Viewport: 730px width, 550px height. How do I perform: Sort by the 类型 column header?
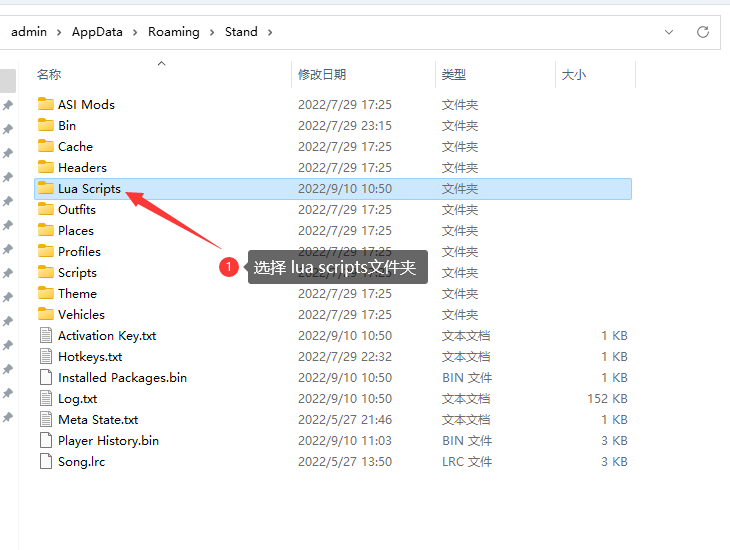(x=454, y=75)
